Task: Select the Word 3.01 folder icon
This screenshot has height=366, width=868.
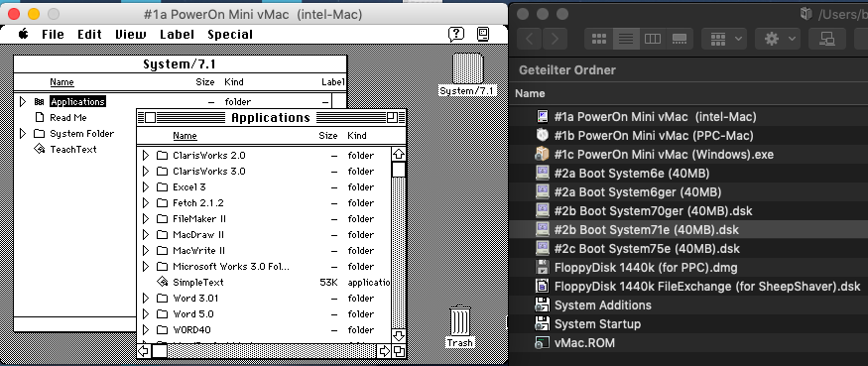Action: click(162, 298)
